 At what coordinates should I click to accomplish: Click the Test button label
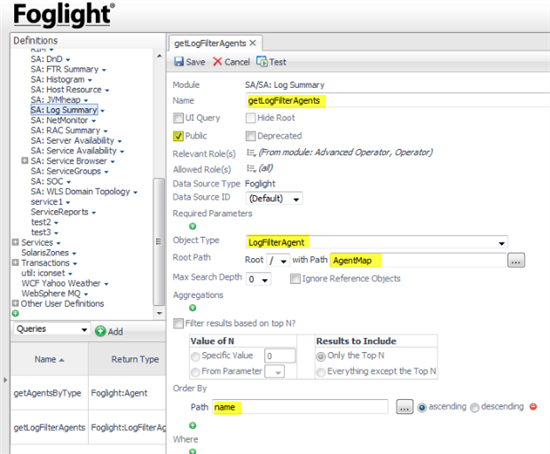(x=277, y=62)
